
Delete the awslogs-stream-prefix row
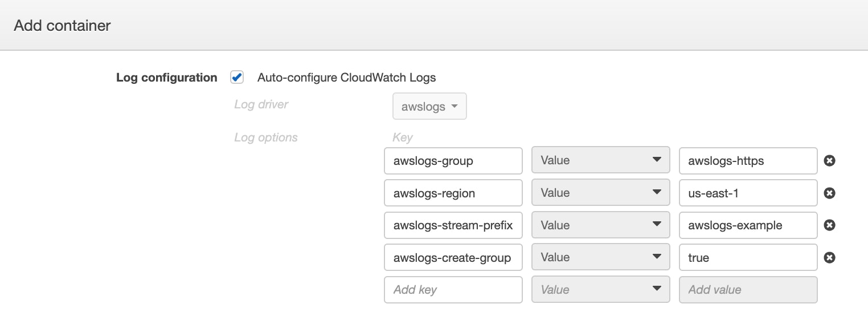[x=830, y=225]
